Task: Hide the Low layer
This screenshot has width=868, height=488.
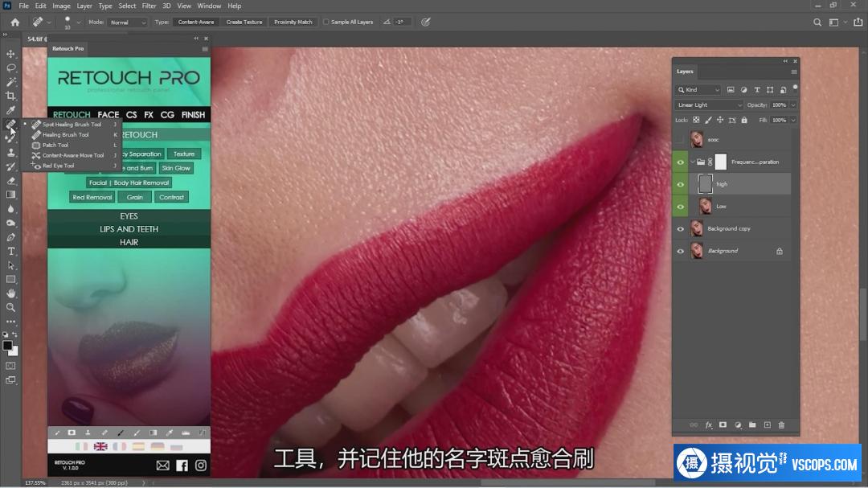Action: pyautogui.click(x=681, y=207)
